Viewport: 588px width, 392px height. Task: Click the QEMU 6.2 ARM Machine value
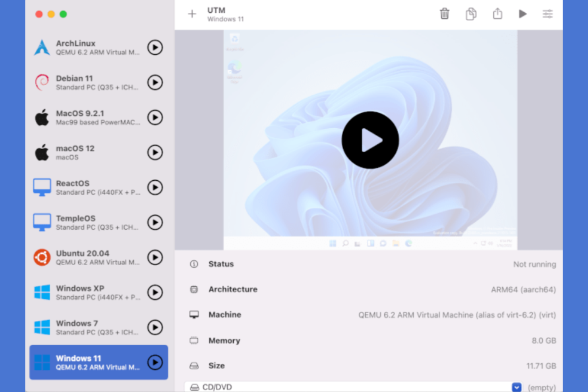457,315
